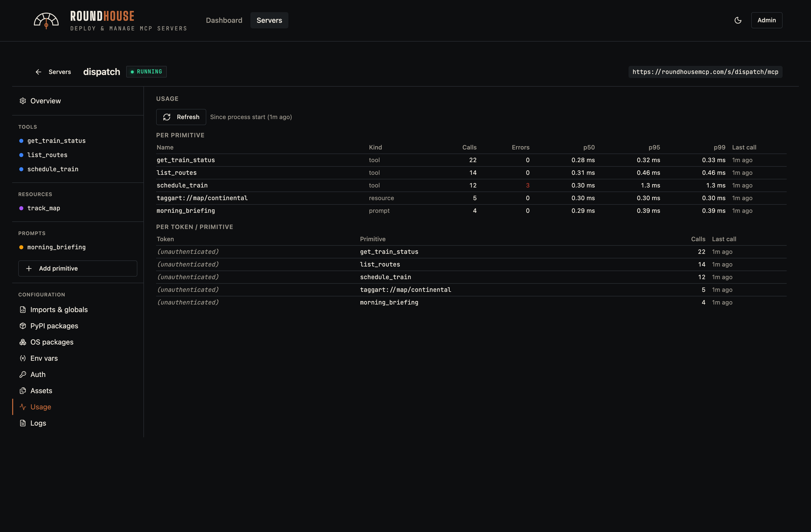This screenshot has height=532, width=811.
Task: Click the plus icon on Add primitive
Action: tap(29, 268)
